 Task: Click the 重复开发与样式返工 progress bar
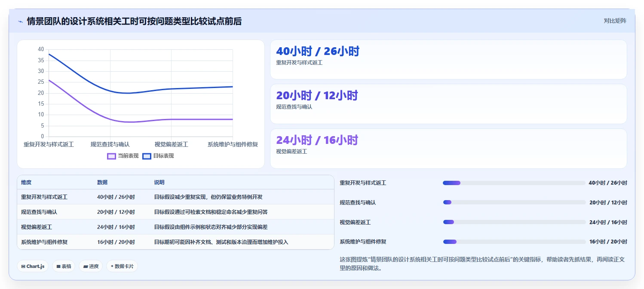point(514,183)
